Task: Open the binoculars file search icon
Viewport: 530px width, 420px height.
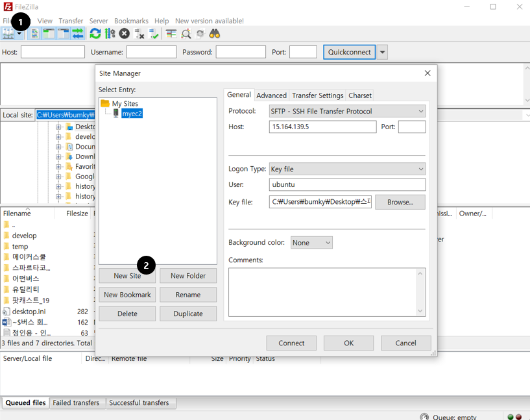Action: click(x=215, y=34)
